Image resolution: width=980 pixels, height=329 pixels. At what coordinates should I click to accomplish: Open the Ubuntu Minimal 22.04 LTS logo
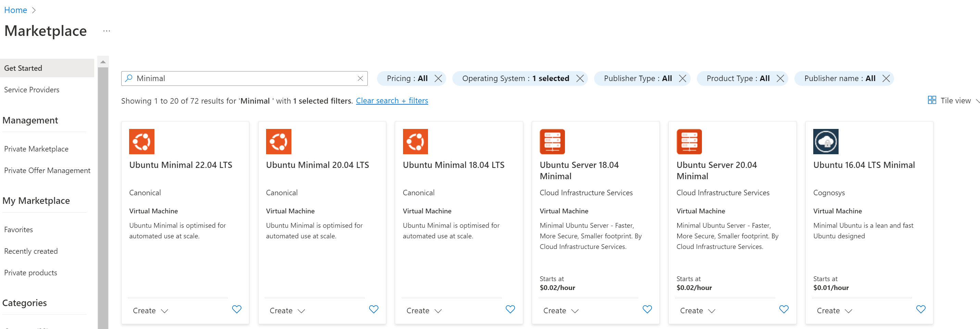click(x=141, y=141)
